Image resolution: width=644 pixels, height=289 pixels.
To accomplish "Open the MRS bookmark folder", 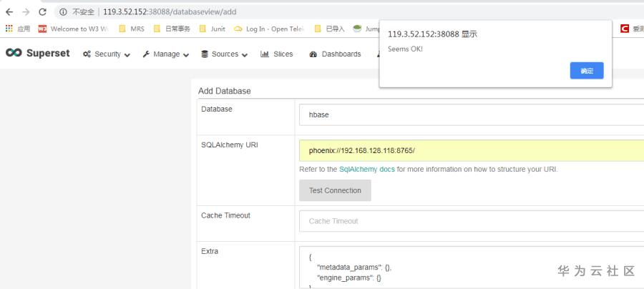I will pyautogui.click(x=132, y=29).
